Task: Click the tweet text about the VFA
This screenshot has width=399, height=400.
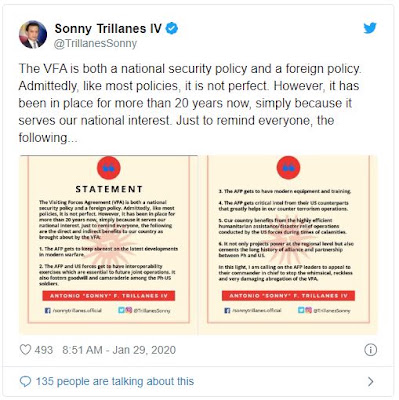Action: (190, 103)
